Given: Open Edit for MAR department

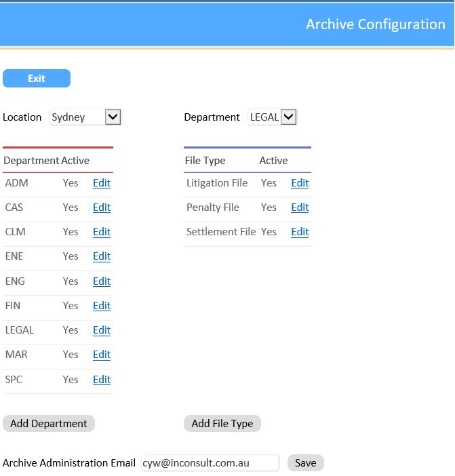Looking at the screenshot, I should tap(102, 355).
